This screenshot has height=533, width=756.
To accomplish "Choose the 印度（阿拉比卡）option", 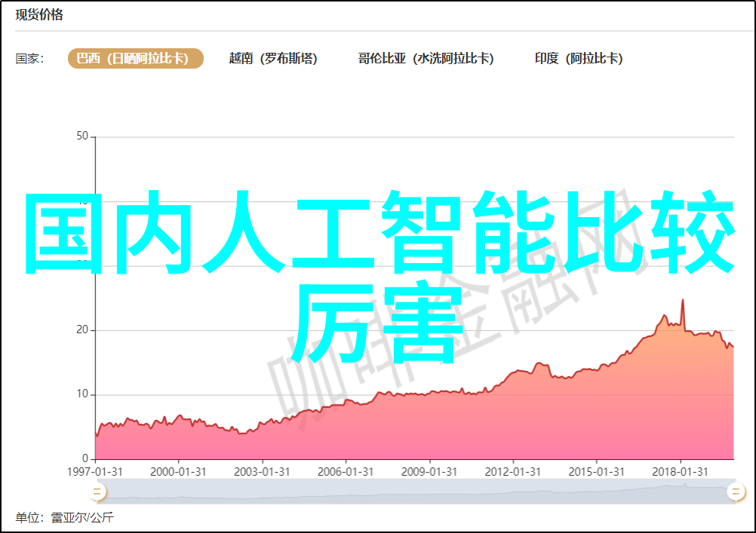I will click(579, 59).
